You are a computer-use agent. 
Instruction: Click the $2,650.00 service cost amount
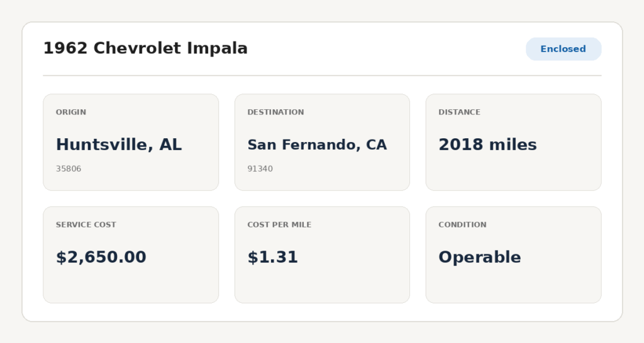click(101, 258)
